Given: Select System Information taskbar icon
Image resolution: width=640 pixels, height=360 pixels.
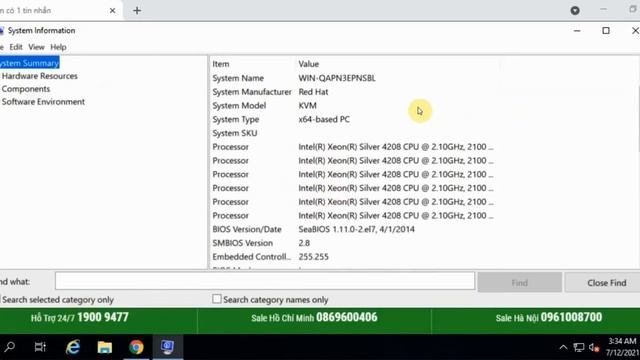Looking at the screenshot, I should [167, 347].
